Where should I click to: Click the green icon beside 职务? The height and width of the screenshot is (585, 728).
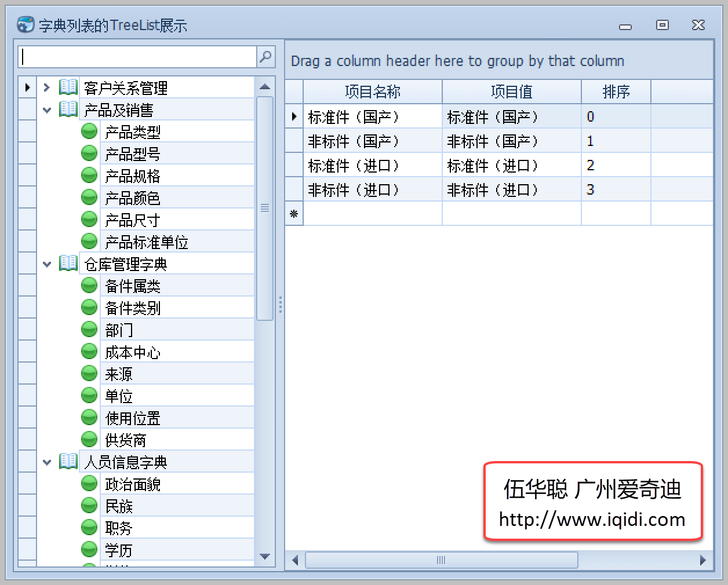pos(89,528)
